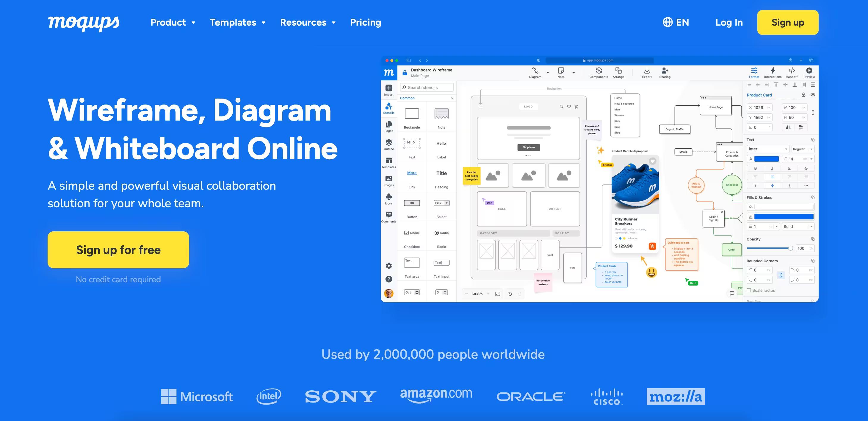Open the Pages sidebar panel
This screenshot has width=868, height=421.
click(x=388, y=127)
